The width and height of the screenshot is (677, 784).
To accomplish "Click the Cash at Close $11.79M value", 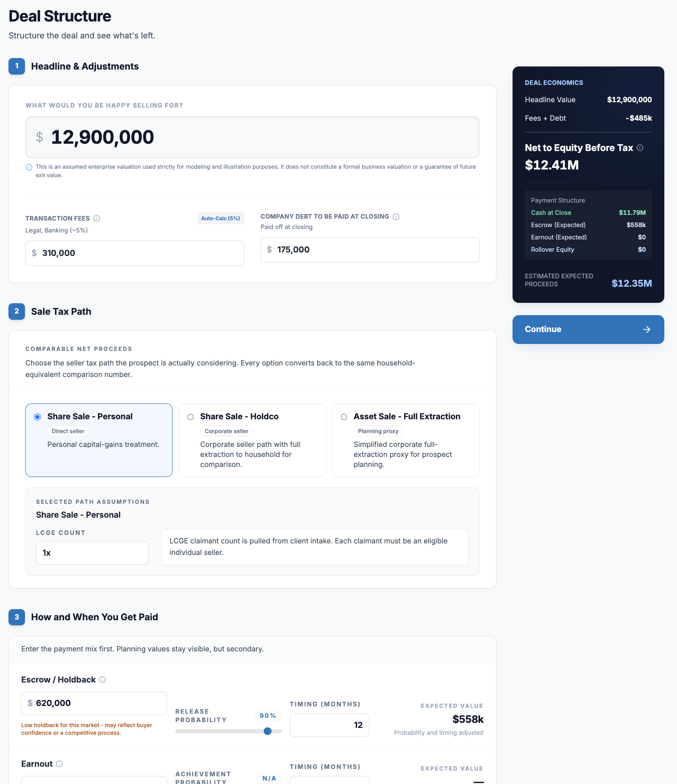I will [x=632, y=213].
